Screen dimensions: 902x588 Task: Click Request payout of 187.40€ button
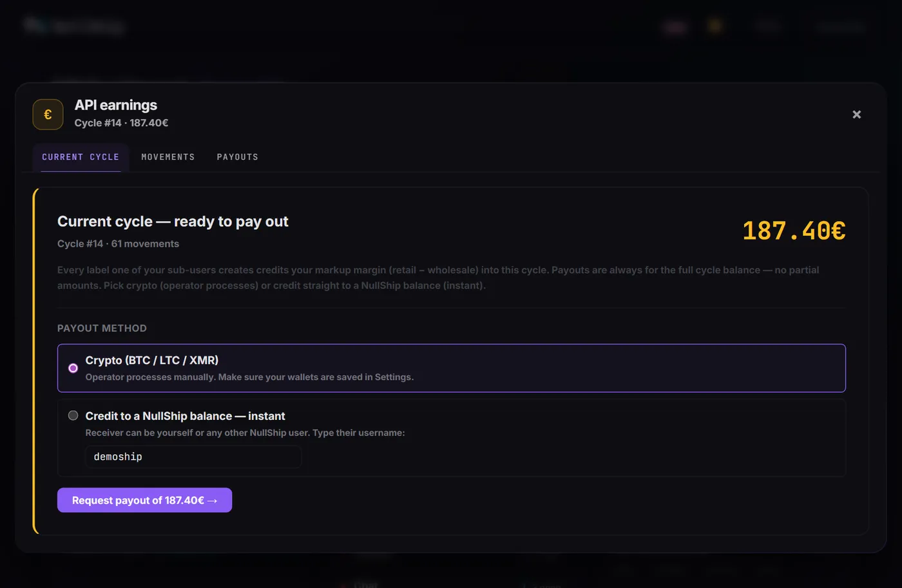point(144,500)
